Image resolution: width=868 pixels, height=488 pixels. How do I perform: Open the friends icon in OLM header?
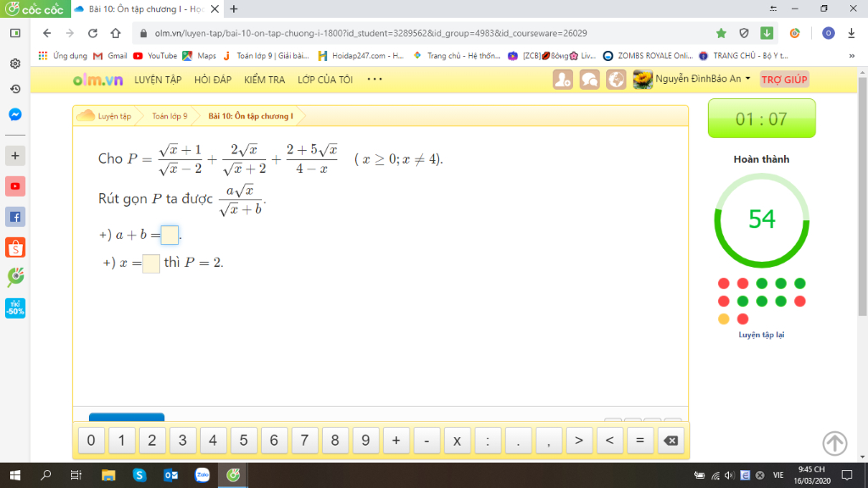563,80
